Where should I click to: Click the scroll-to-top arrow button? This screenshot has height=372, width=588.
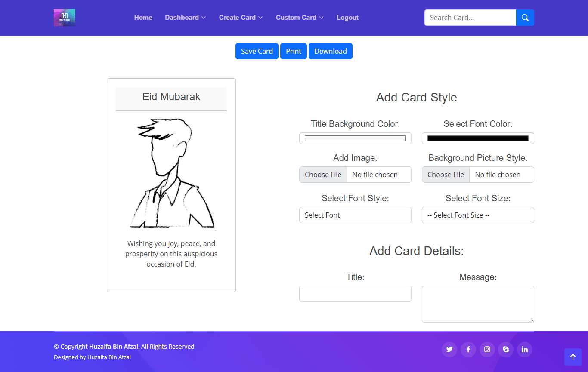(573, 357)
